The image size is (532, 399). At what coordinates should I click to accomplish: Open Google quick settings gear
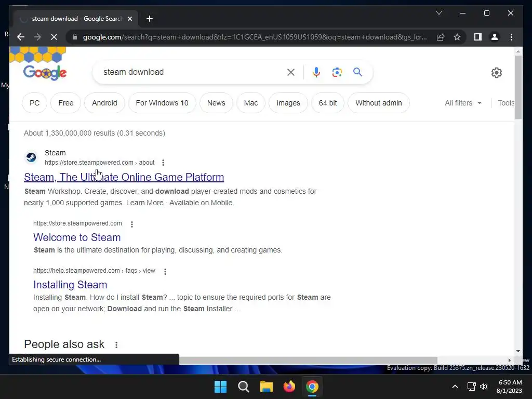(x=496, y=73)
